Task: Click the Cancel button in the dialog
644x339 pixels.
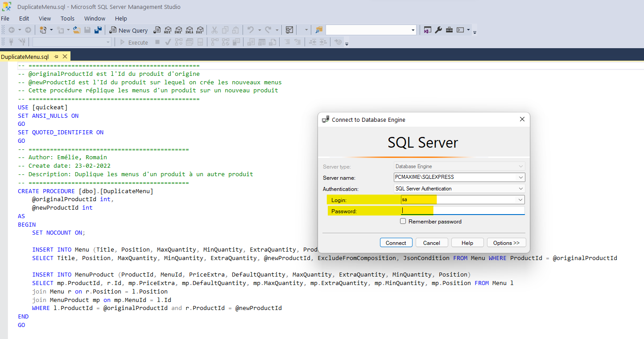Action: [x=432, y=243]
